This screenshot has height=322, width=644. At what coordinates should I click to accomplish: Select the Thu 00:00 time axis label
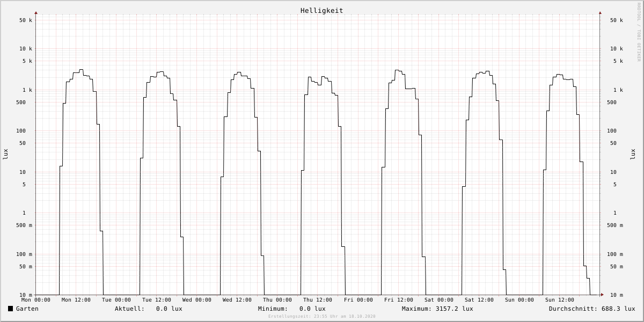(x=277, y=300)
